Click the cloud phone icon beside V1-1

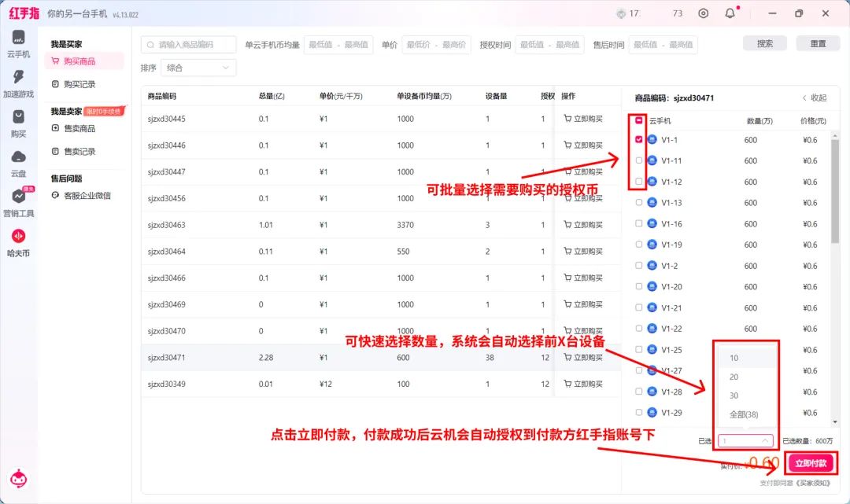(x=652, y=140)
